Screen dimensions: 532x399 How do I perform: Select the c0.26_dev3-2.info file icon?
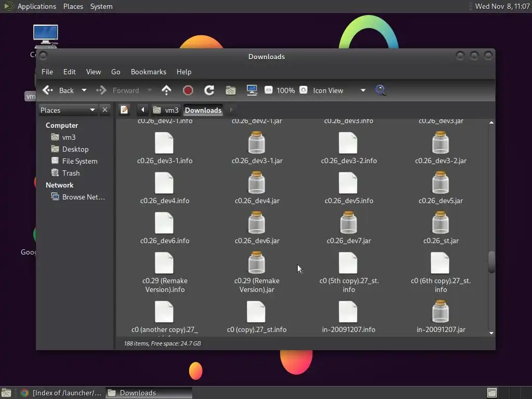pyautogui.click(x=348, y=143)
